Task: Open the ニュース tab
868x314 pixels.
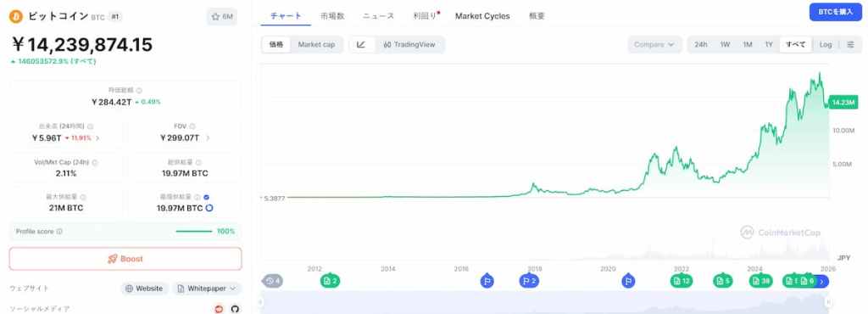Action: (379, 16)
